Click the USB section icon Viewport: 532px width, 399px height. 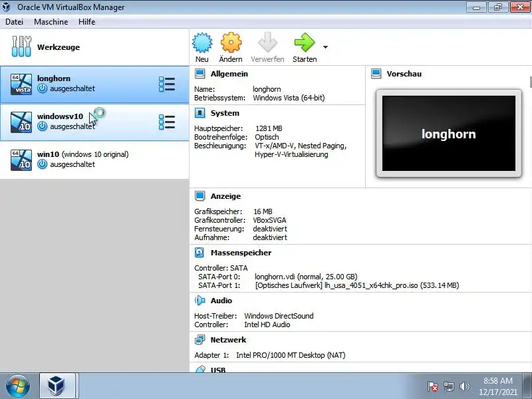point(201,369)
